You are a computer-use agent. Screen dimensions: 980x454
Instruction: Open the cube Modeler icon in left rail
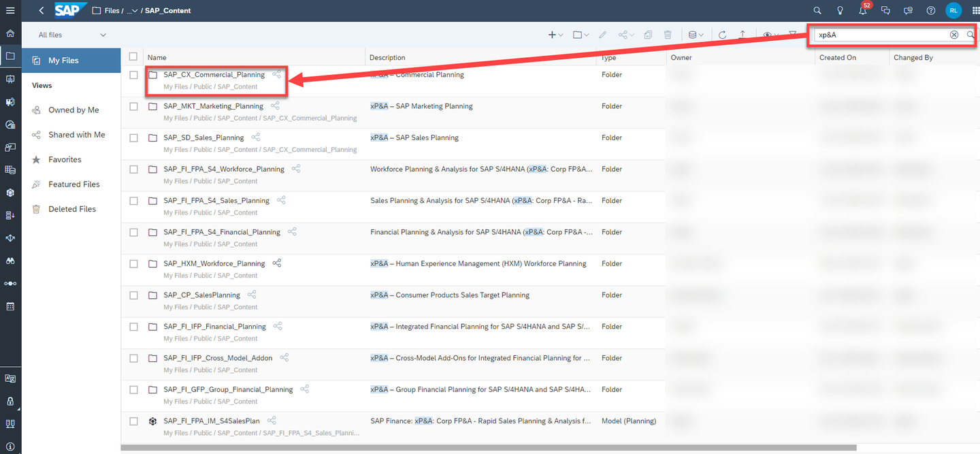[10, 193]
